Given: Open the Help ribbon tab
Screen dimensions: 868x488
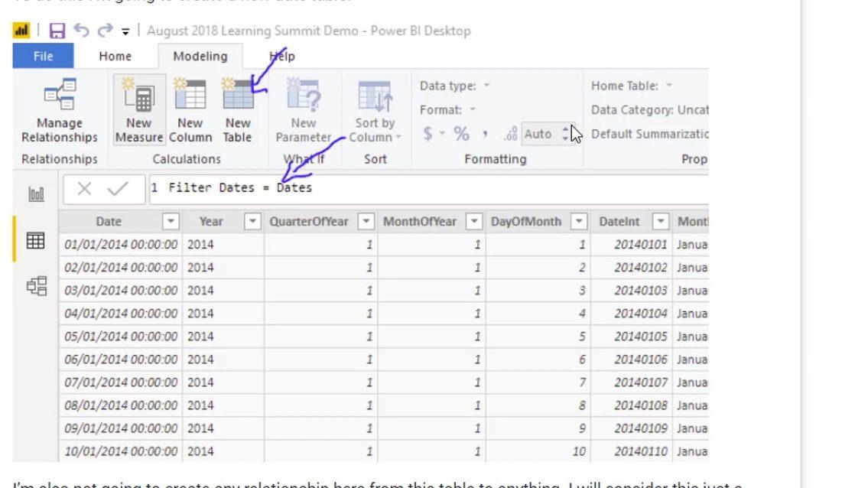Looking at the screenshot, I should (281, 56).
